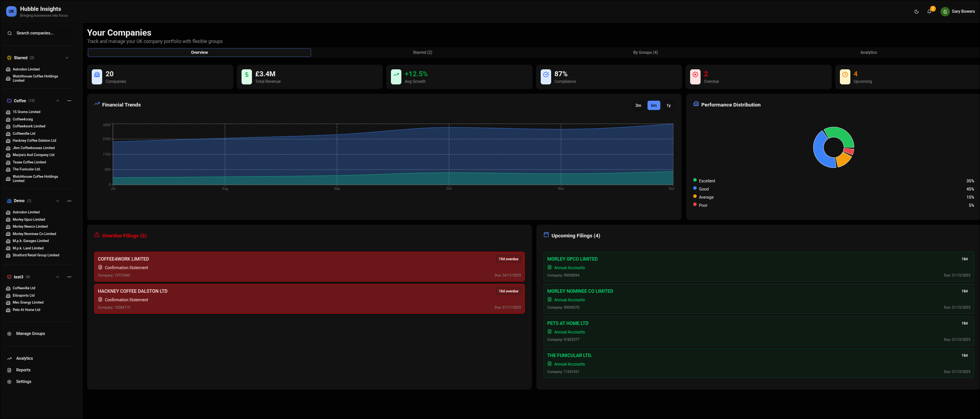980x419 pixels.
Task: Select the 1y time range
Action: point(668,105)
